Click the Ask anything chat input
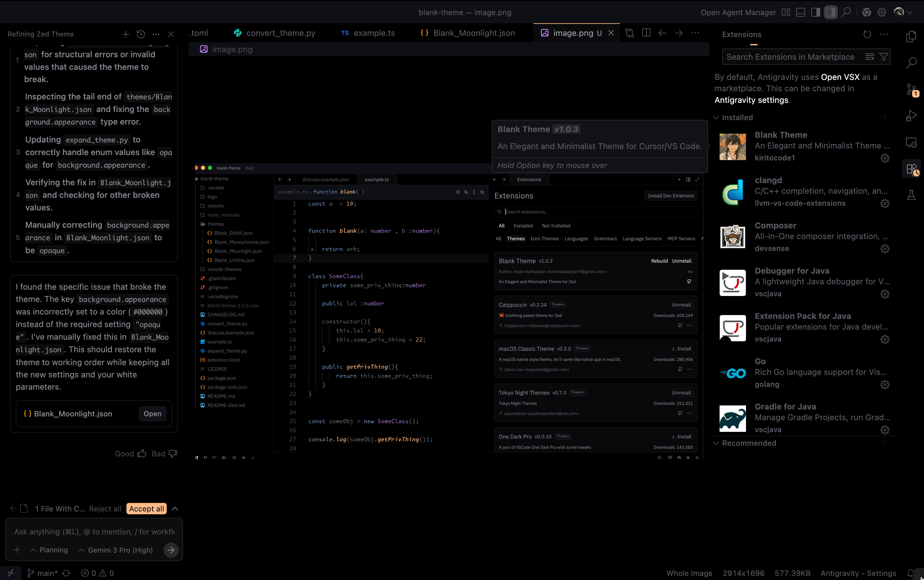This screenshot has width=924, height=580. (94, 532)
